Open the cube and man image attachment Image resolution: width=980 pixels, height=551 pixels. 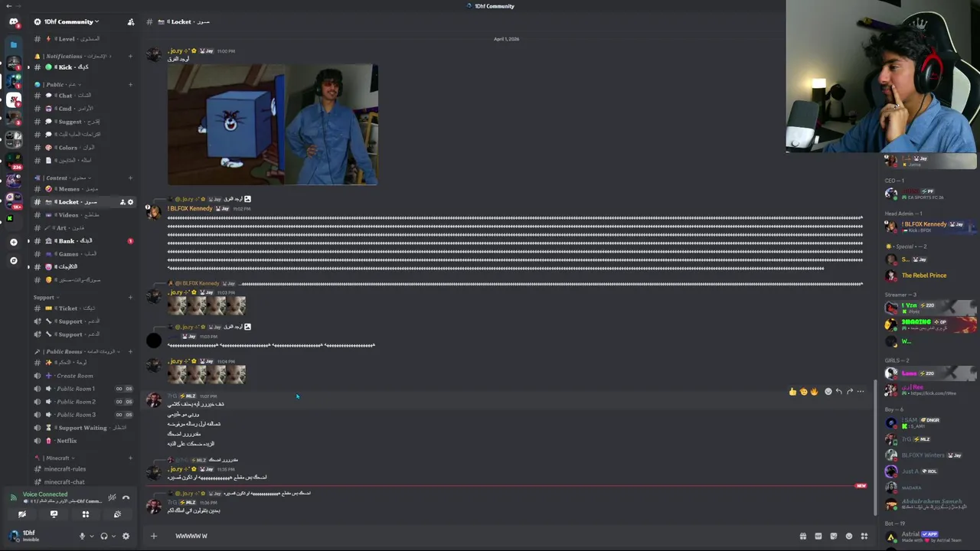point(273,125)
